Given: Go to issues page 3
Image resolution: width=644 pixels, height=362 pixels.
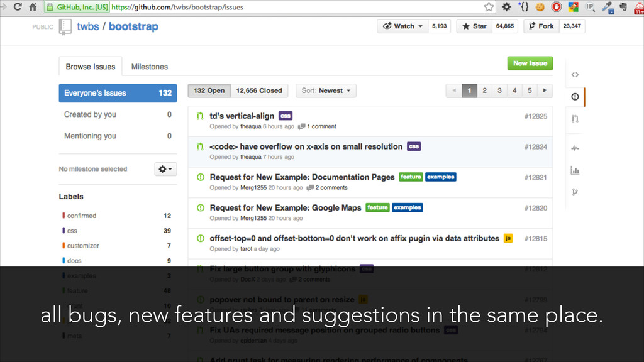Looking at the screenshot, I should [499, 90].
